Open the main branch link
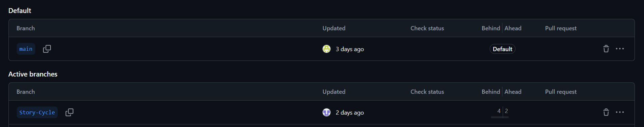 point(26,49)
